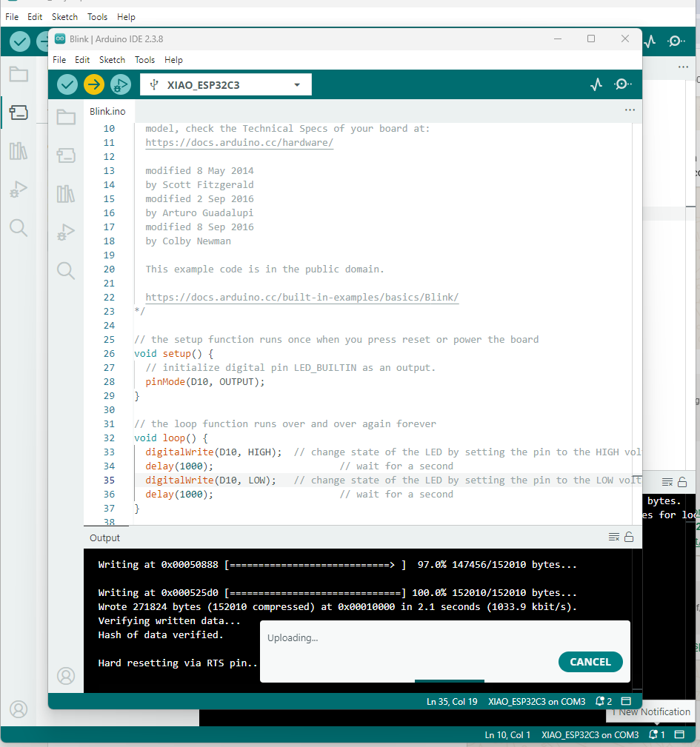Open Debug panel in background window sidebar

tap(19, 190)
